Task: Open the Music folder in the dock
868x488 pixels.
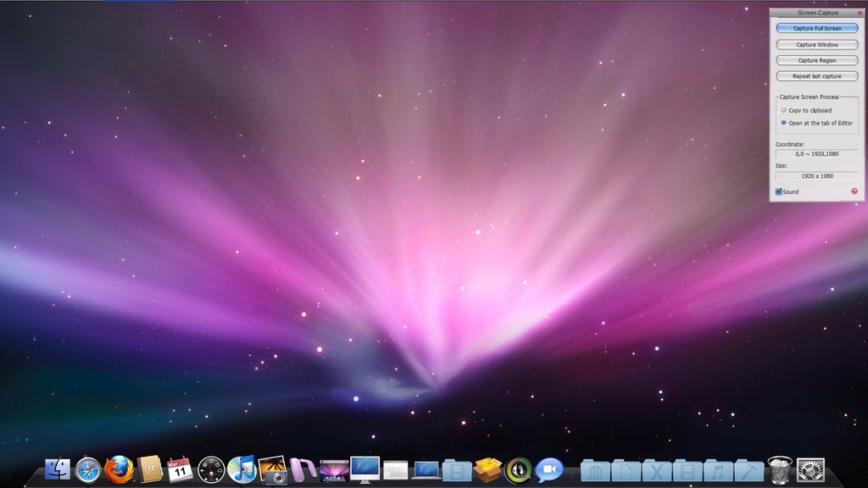Action: coord(716,470)
